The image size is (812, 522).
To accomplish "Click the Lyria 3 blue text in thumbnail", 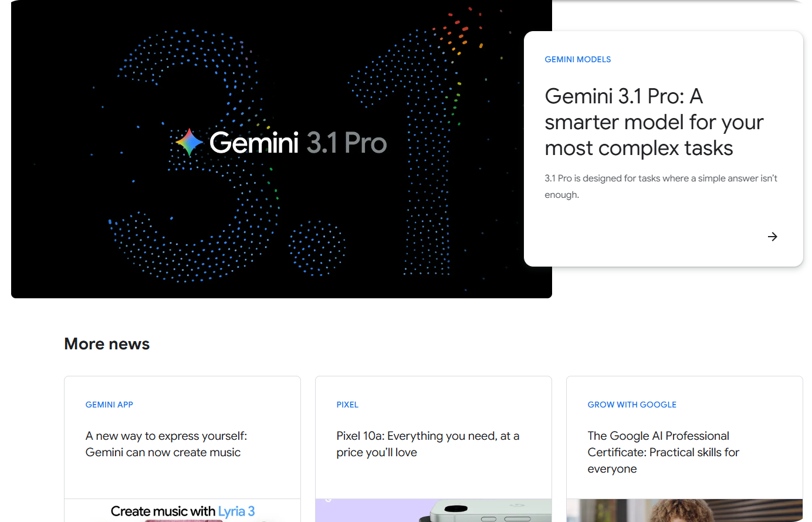I will coord(236,511).
